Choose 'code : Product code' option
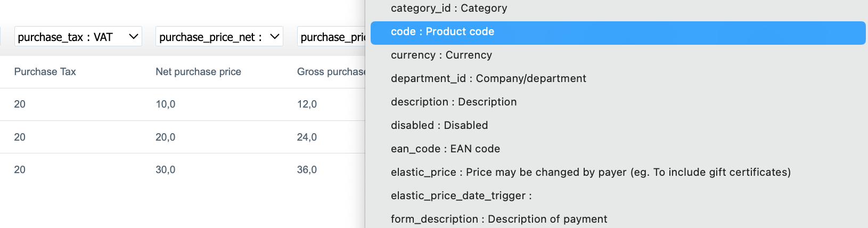The height and width of the screenshot is (228, 868). (443, 31)
